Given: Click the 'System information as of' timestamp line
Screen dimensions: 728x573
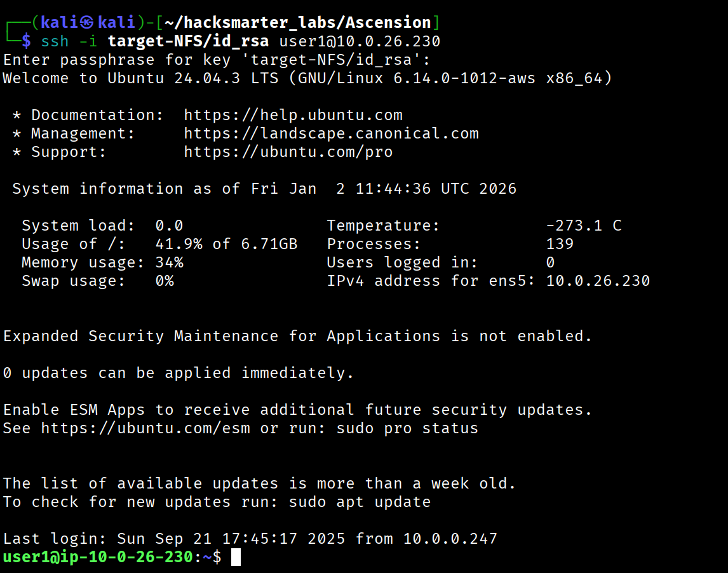Looking at the screenshot, I should pos(264,189).
